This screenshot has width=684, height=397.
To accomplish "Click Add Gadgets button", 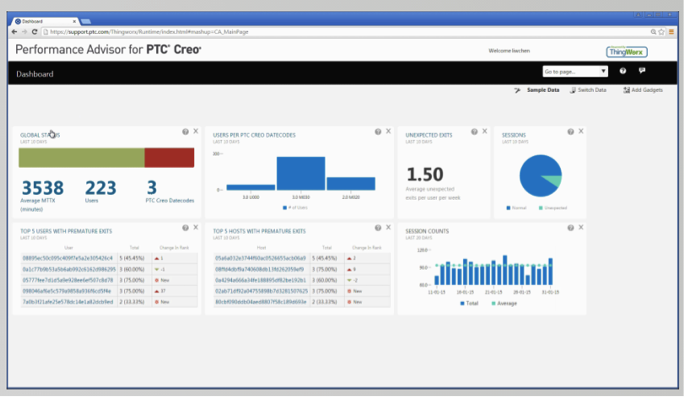I will (x=643, y=90).
